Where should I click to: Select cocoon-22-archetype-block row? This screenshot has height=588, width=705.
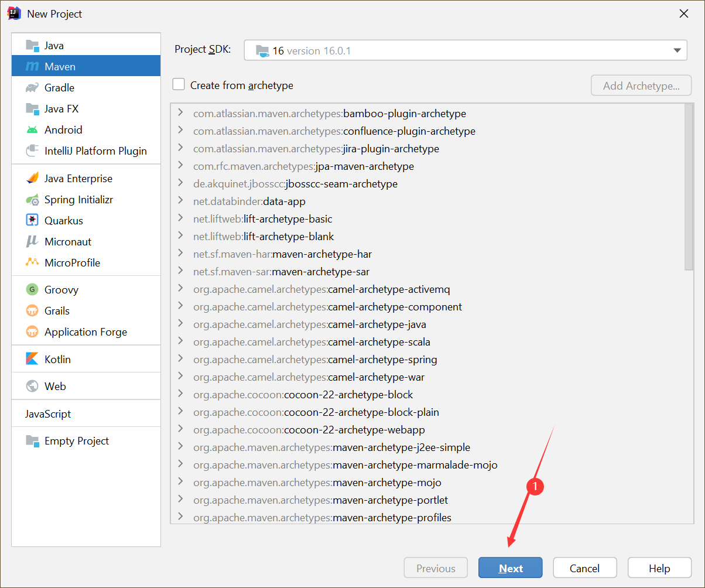pos(427,395)
